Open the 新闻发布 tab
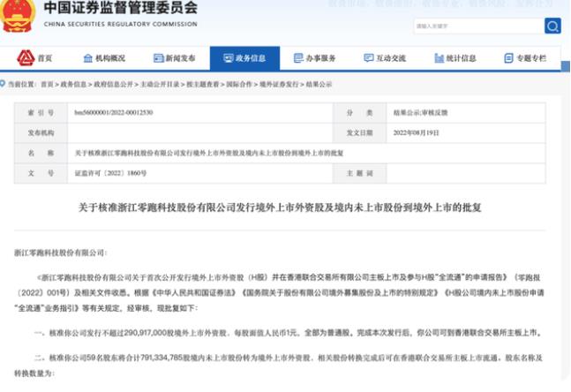571x392 pixels. pos(175,58)
